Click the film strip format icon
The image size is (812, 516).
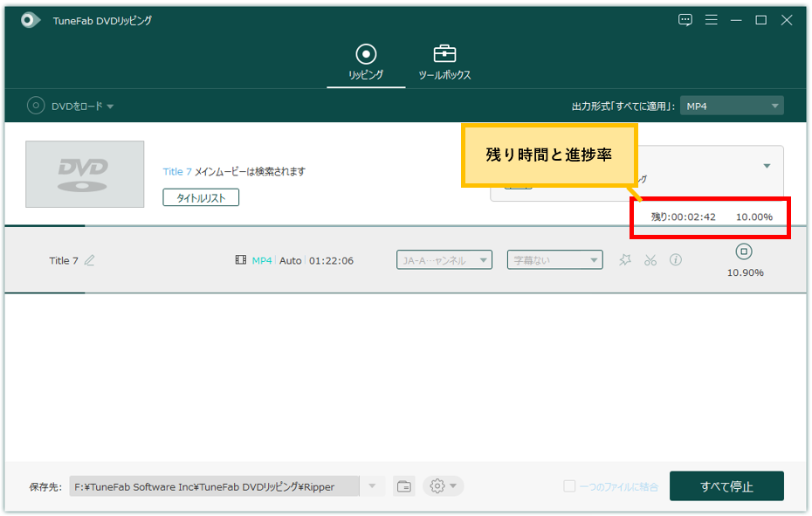point(241,260)
